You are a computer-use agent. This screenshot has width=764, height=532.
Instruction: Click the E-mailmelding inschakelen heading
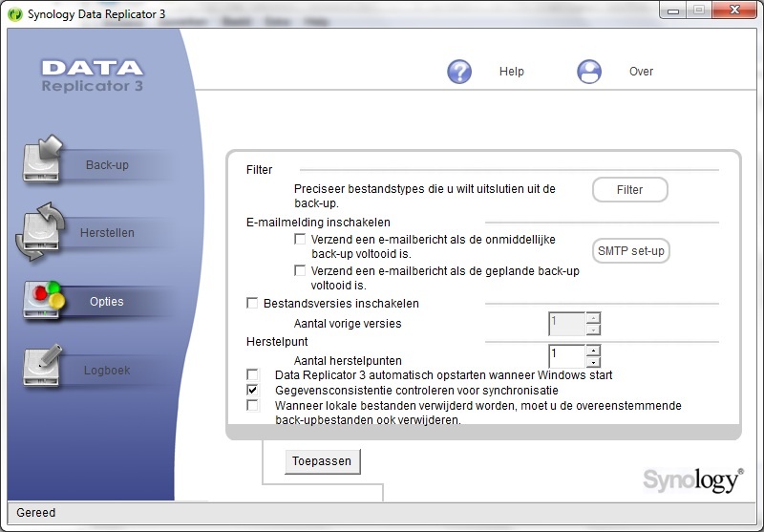[318, 223]
